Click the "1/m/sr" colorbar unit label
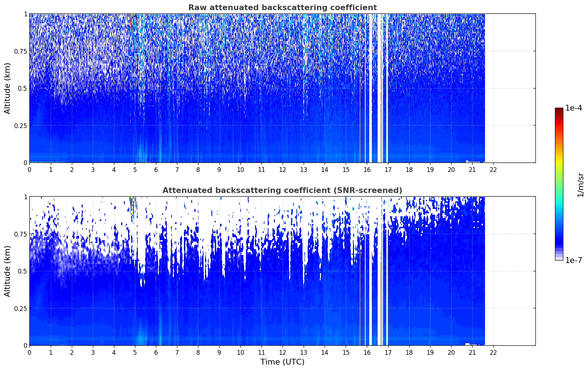The width and height of the screenshot is (588, 370). (x=580, y=185)
